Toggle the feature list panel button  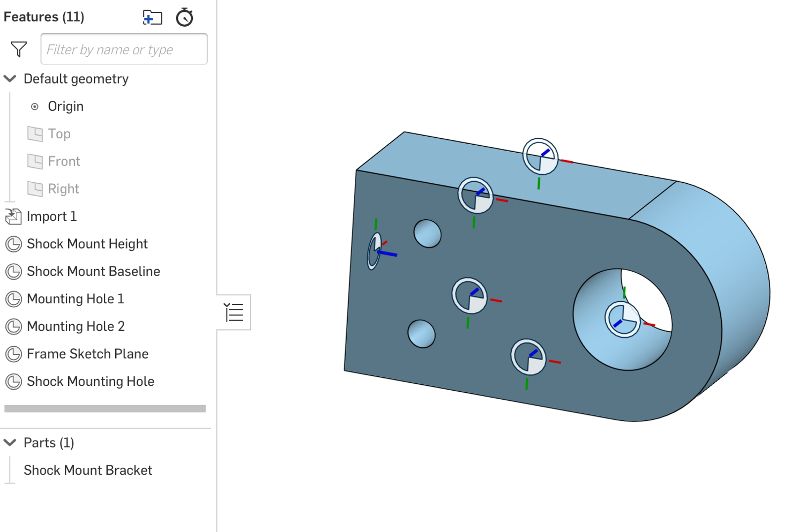pyautogui.click(x=233, y=312)
